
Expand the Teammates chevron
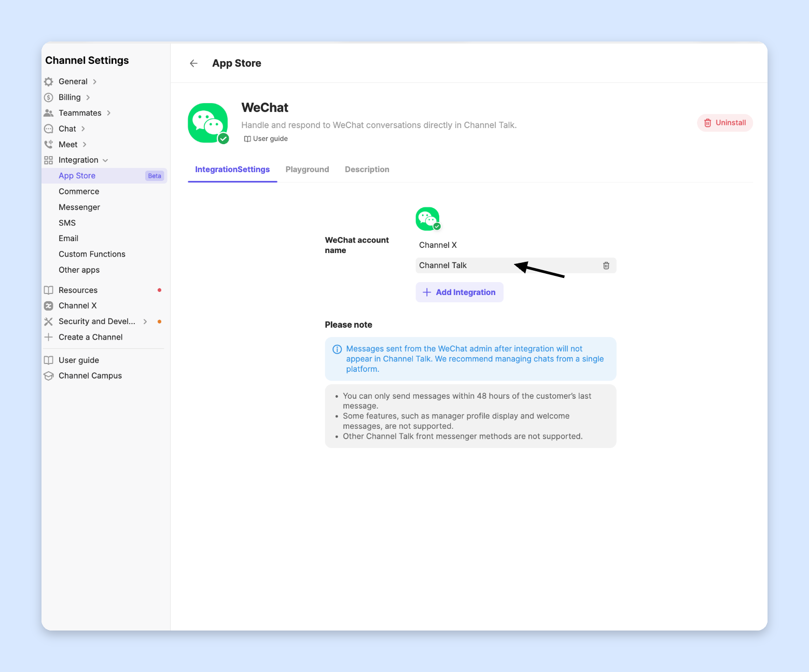(x=109, y=113)
